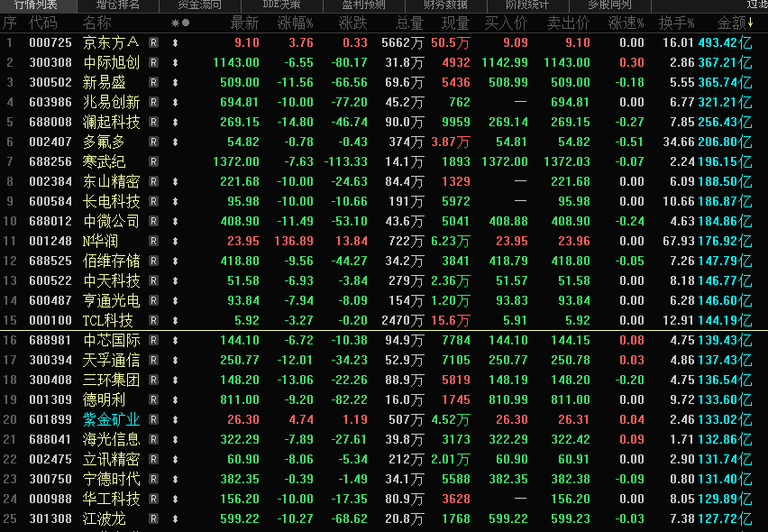Click the 卖出价 column header

click(x=568, y=23)
